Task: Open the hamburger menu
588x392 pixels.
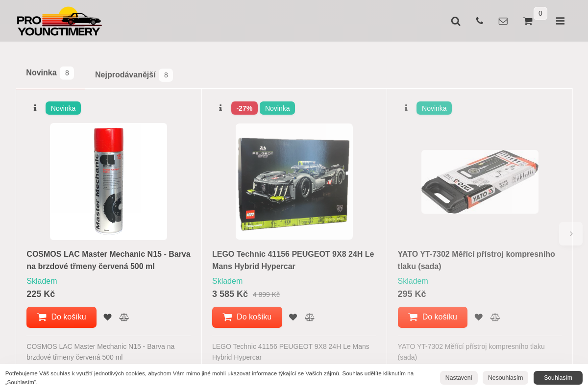Action: [x=560, y=21]
